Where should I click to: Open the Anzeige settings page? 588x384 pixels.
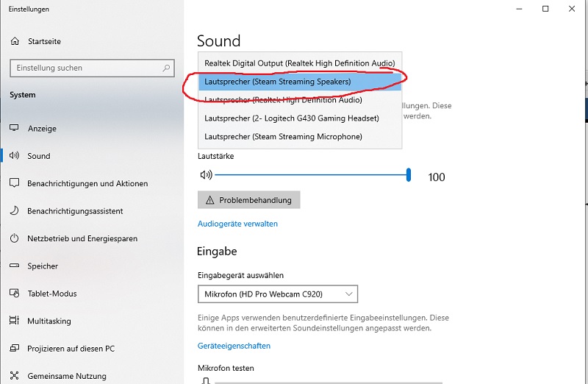92,129
